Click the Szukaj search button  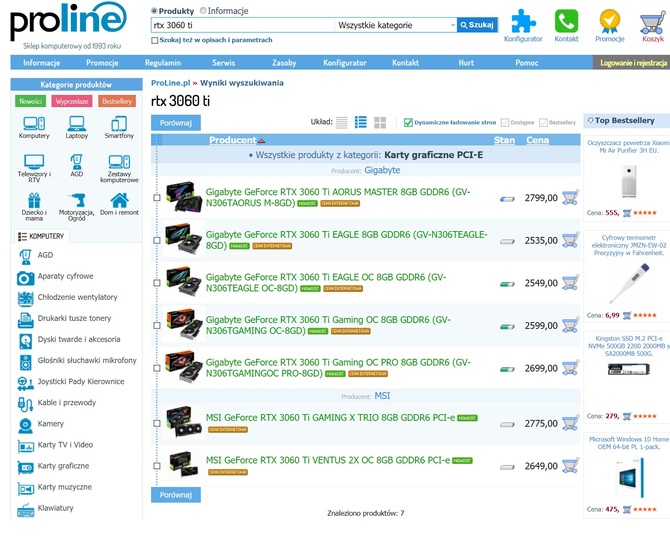tap(477, 25)
